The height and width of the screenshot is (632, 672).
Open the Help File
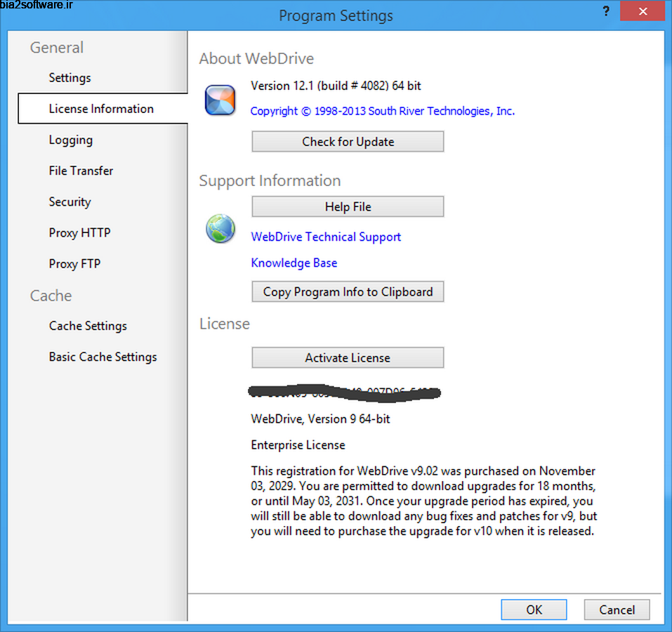point(347,206)
